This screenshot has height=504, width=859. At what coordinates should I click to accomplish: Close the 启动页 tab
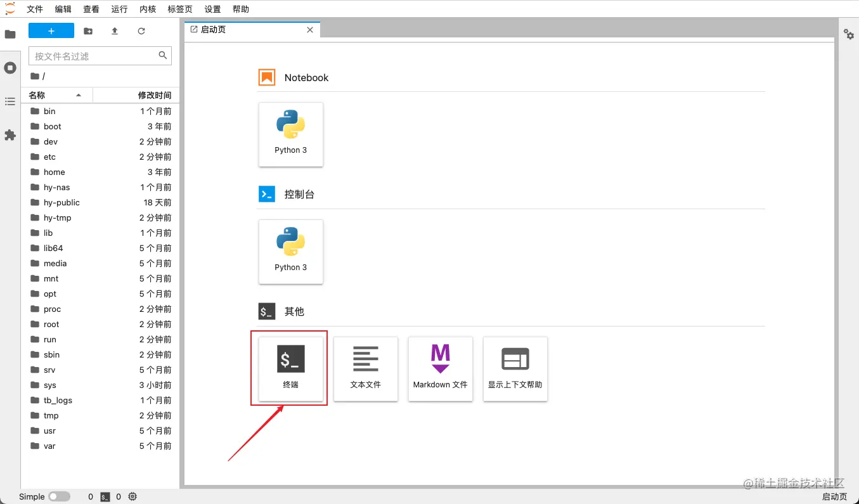[x=310, y=30]
